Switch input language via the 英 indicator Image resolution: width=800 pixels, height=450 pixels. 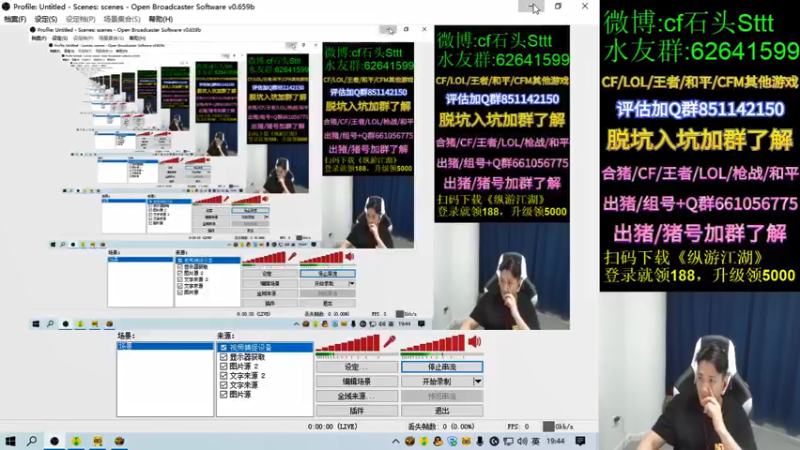pos(535,441)
